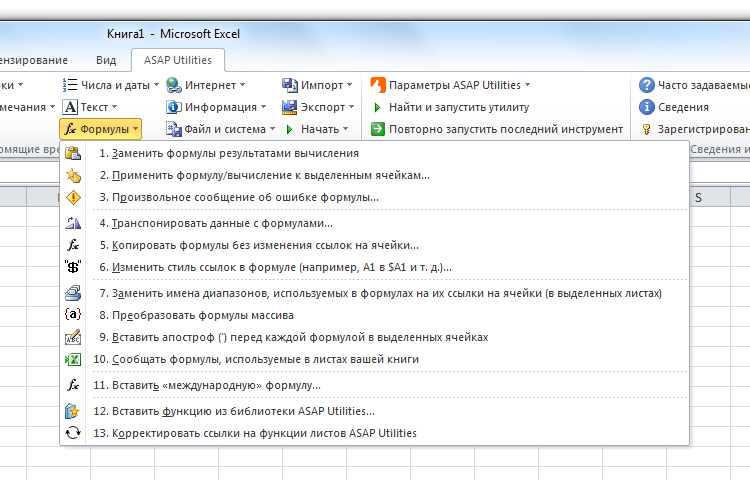This screenshot has height=480, width=750.
Task: Expand the Начать dropdown arrow
Action: 346,129
